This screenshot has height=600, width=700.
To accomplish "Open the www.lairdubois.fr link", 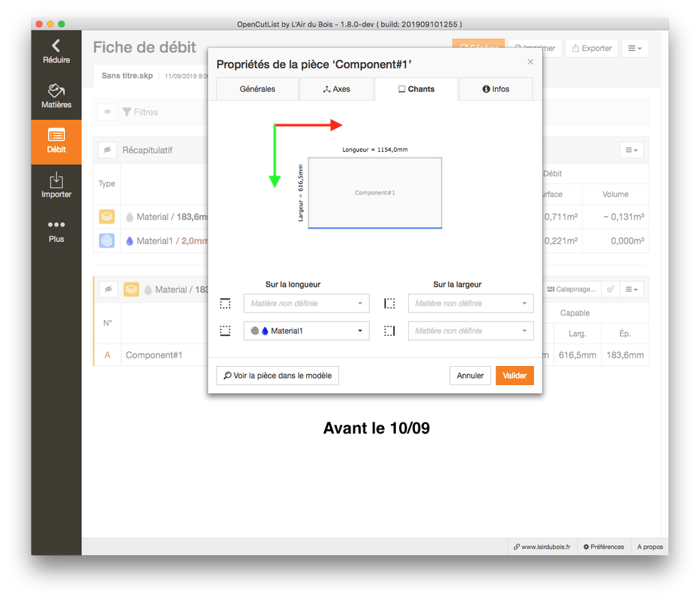I will (542, 547).
